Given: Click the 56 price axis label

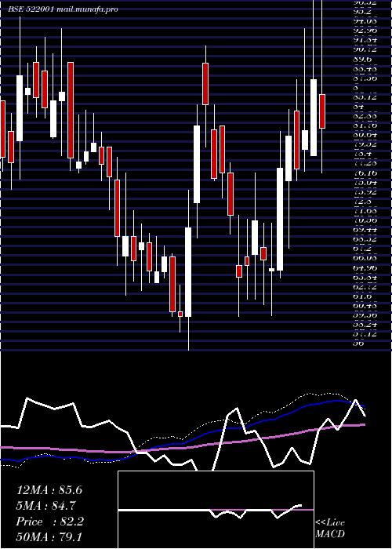Looking at the screenshot, I should click(x=359, y=344).
